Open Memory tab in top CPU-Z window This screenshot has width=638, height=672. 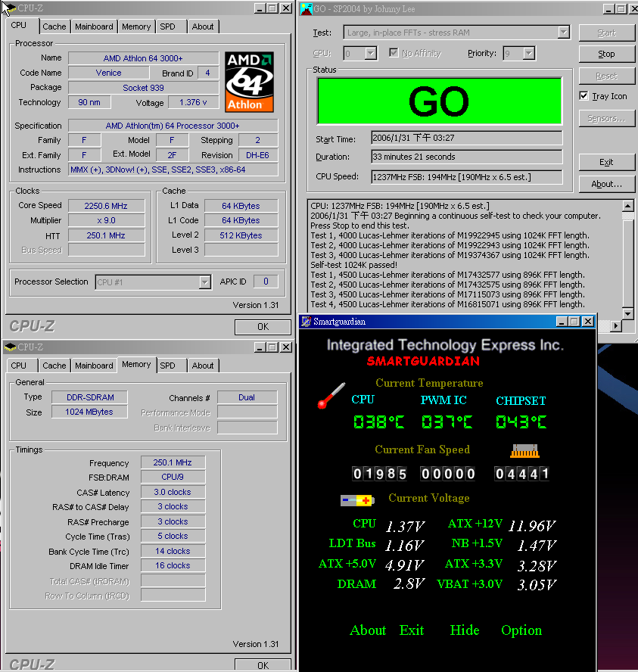tap(136, 26)
